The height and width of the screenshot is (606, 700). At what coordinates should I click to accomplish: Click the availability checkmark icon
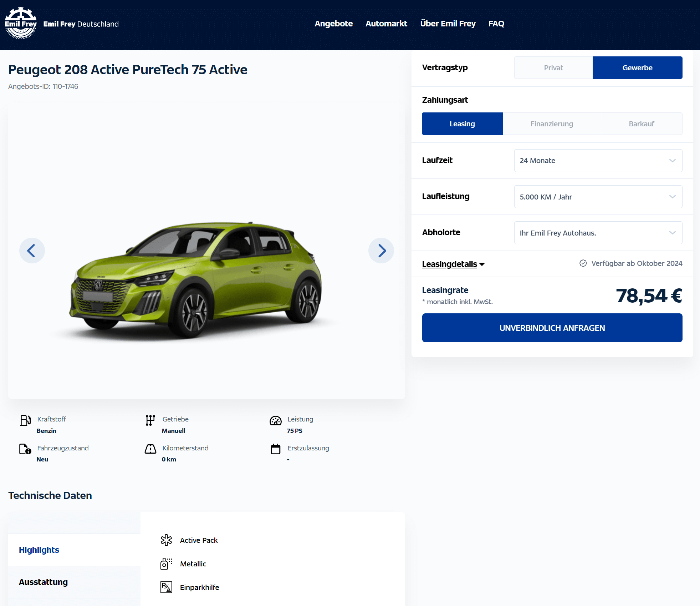(x=583, y=263)
